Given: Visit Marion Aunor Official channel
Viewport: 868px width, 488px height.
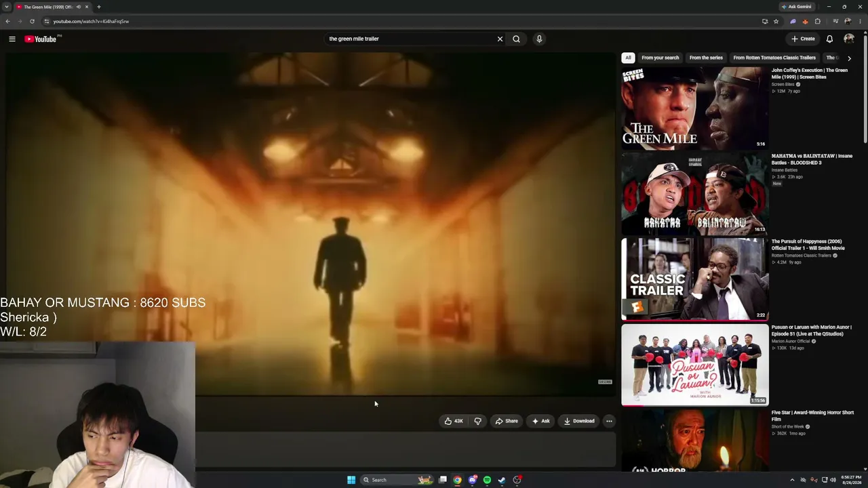Looking at the screenshot, I should [790, 341].
